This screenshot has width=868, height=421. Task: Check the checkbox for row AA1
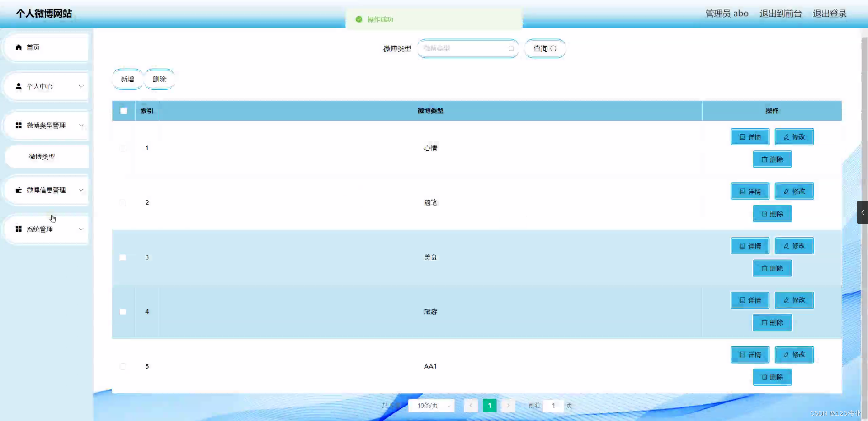click(x=123, y=366)
